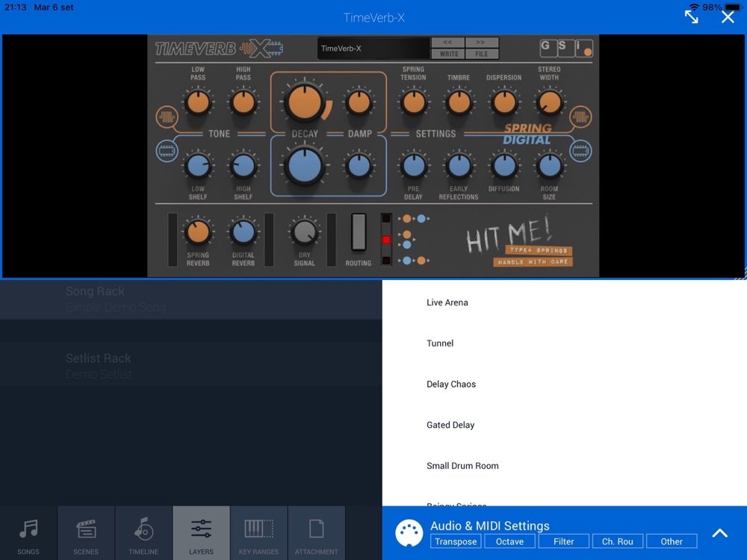Open the Filter settings

click(563, 541)
